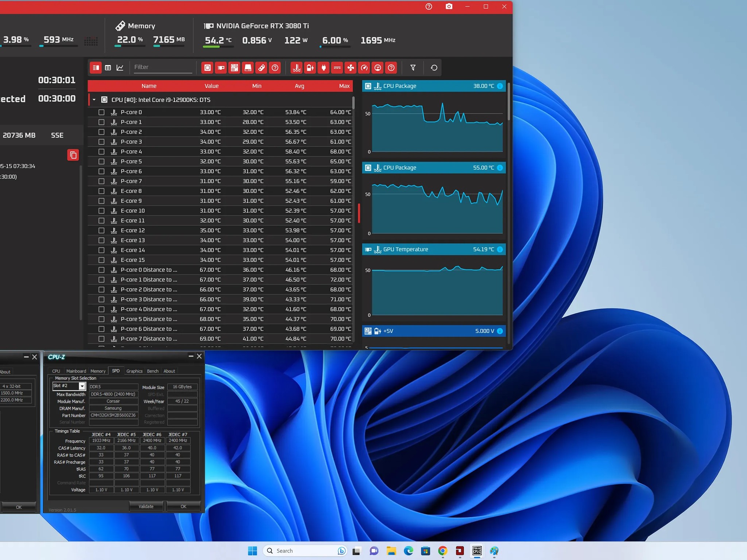The image size is (747, 560).
Task: Switch to the Mainboard tab in CPU-Z
Action: (76, 371)
